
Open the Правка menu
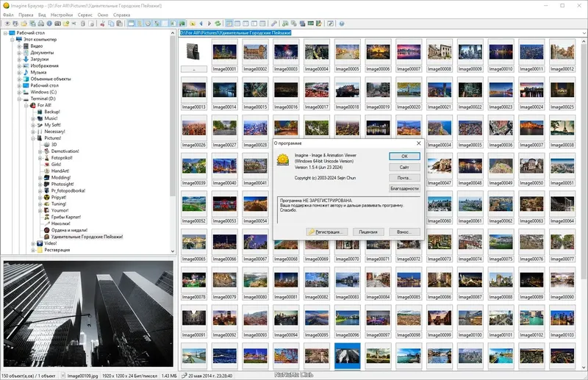[x=26, y=15]
